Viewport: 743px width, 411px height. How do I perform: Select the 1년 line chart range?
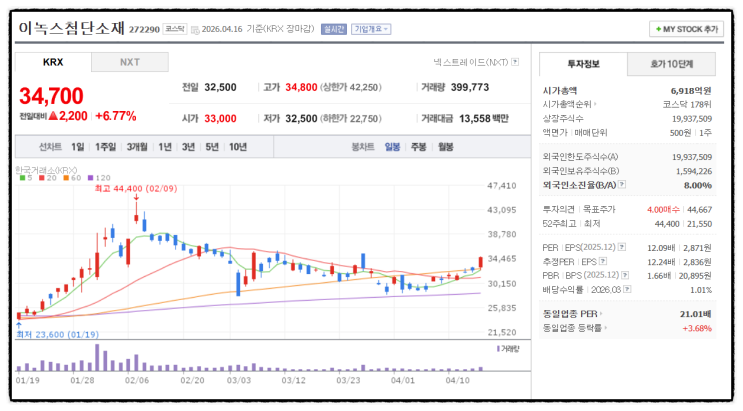(x=165, y=147)
